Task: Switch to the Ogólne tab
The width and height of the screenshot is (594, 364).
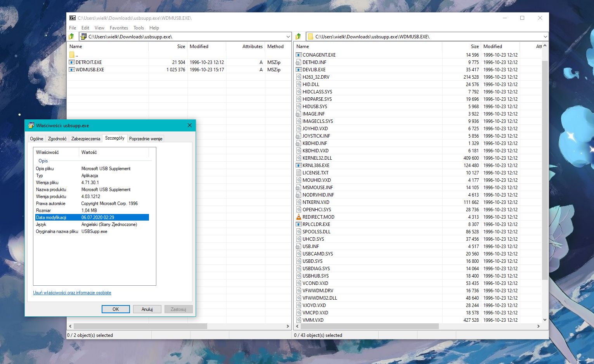Action: (x=36, y=138)
